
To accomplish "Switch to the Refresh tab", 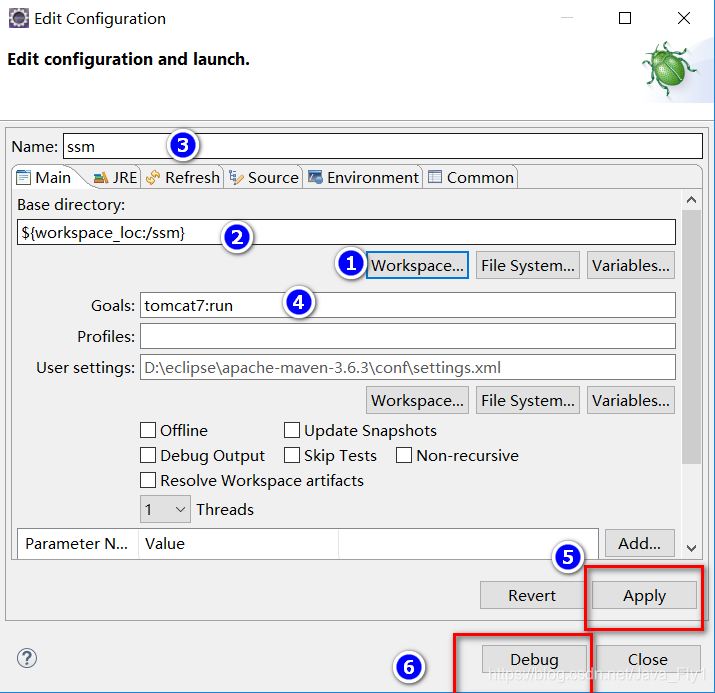I will [182, 177].
